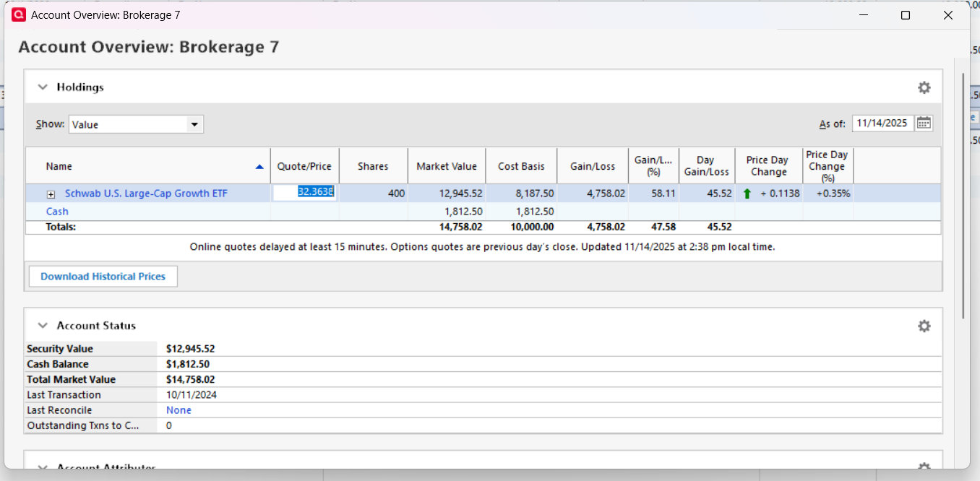This screenshot has height=481, width=980.
Task: Click the Quicken icon in the title bar
Action: tap(20, 14)
